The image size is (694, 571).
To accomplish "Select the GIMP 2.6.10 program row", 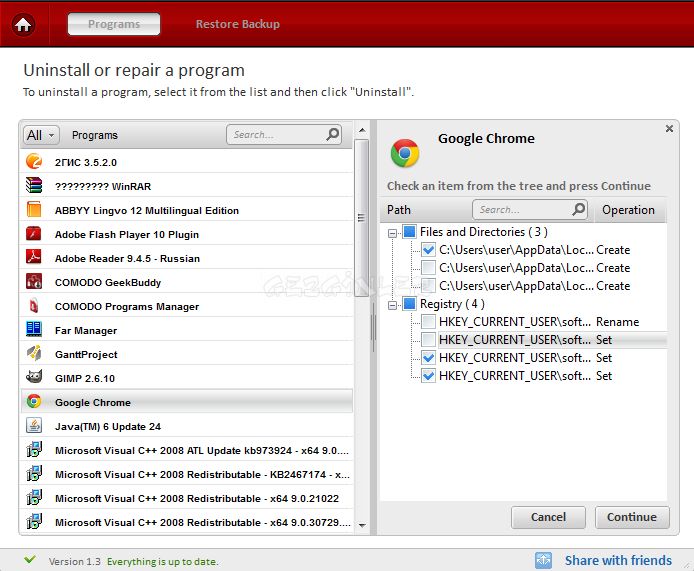I will (186, 378).
